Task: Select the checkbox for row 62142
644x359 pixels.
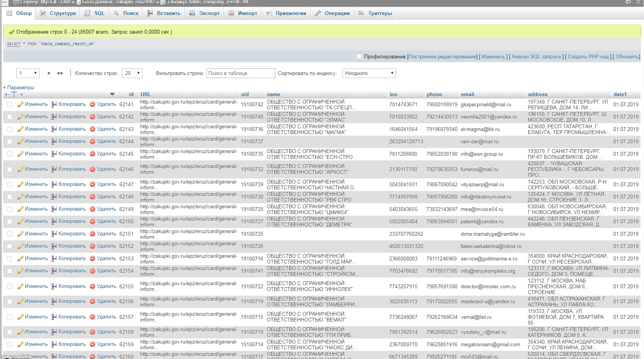Action: (x=10, y=117)
